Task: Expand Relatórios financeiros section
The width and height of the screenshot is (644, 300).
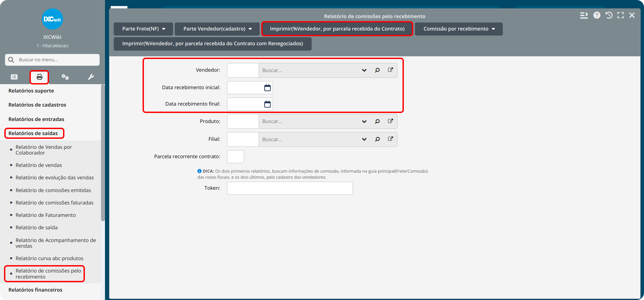Action: tap(35, 290)
